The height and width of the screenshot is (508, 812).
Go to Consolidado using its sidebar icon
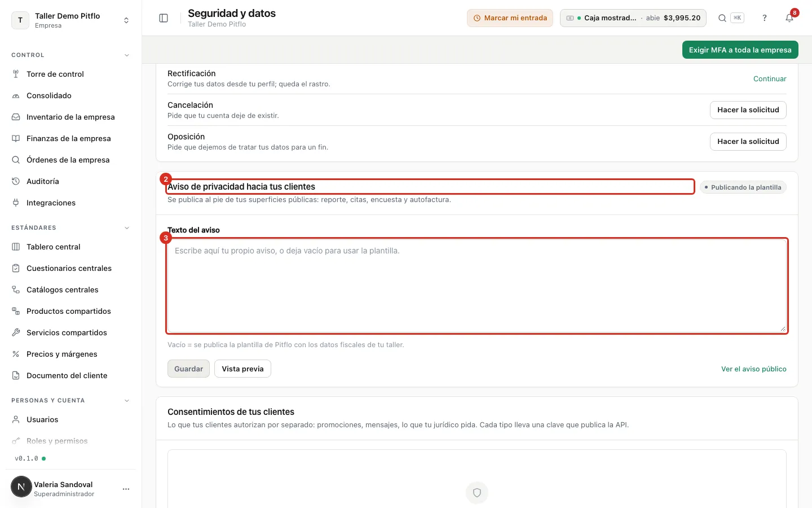[16, 95]
